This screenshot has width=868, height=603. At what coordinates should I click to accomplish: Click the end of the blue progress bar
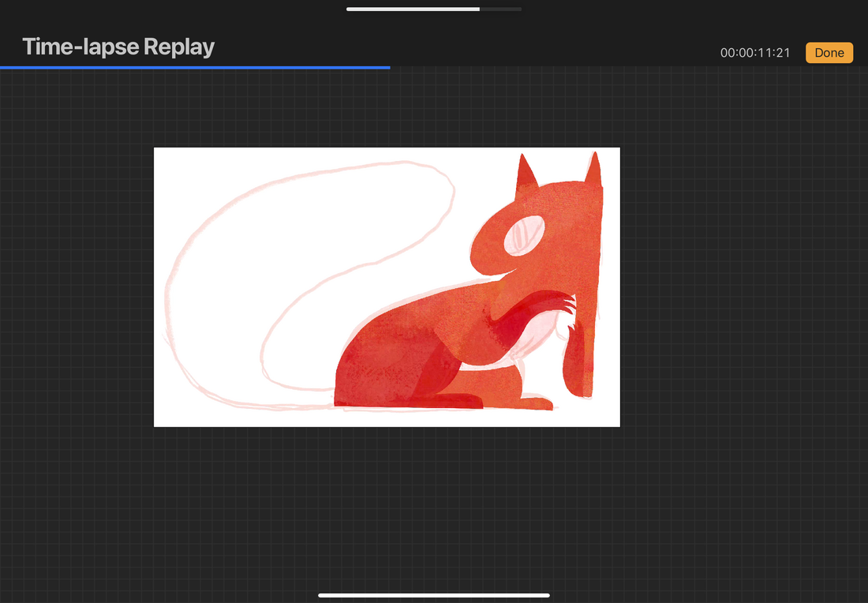(388, 68)
